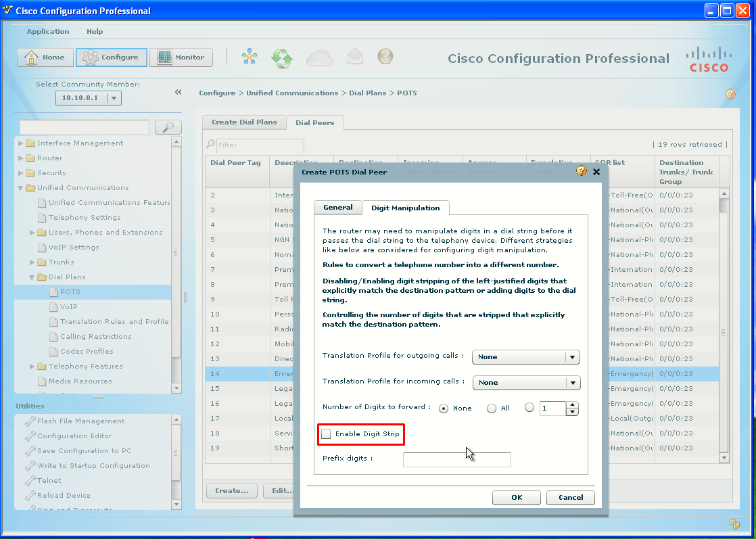Expand the Interface Management folder
756x539 pixels.
[21, 143]
